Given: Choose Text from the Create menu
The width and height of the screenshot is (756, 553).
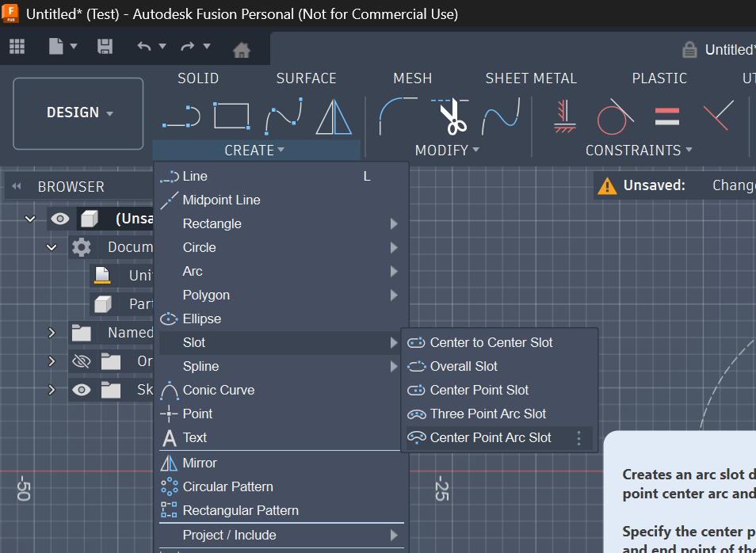Looking at the screenshot, I should [281, 438].
